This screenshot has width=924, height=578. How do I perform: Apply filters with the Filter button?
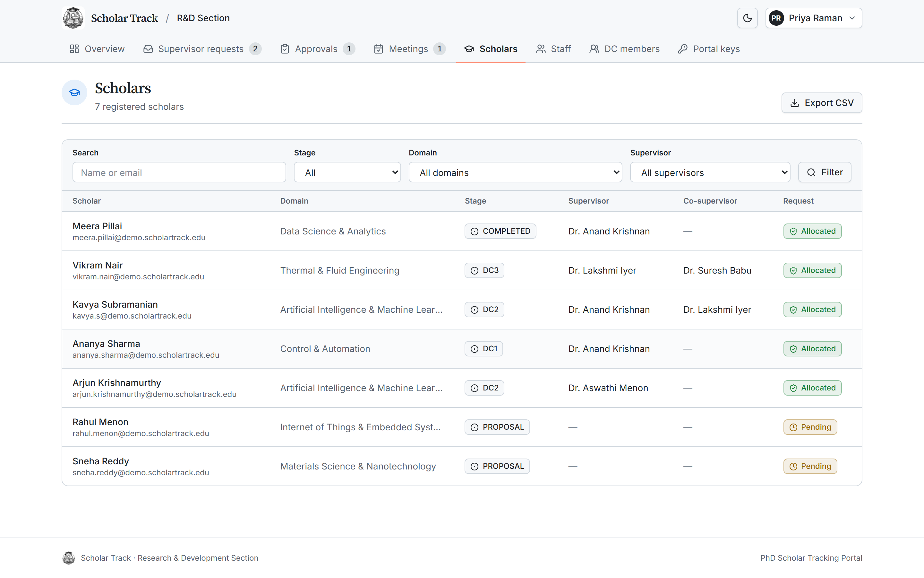(x=825, y=172)
